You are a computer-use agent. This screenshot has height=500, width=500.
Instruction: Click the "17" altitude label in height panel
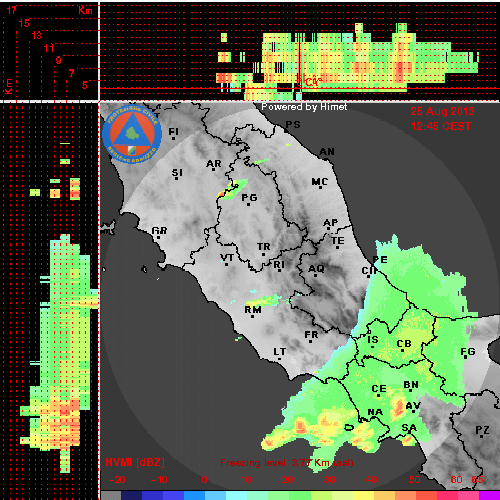coord(12,10)
